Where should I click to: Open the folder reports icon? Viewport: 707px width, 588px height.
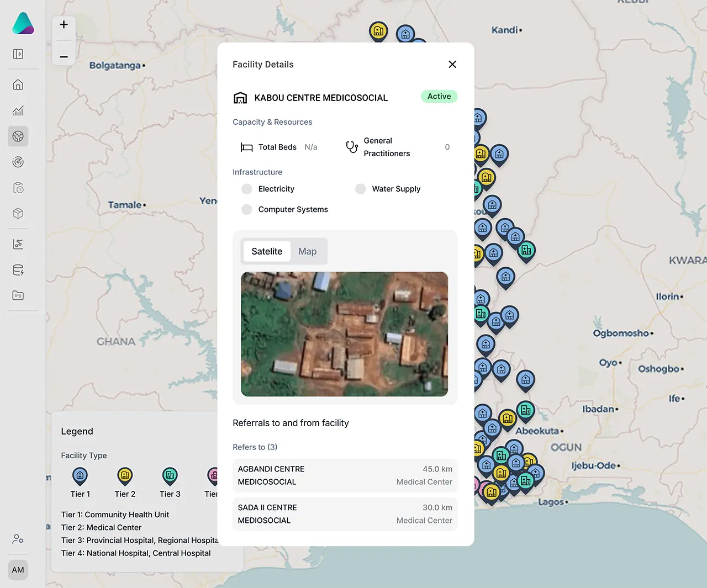point(18,295)
